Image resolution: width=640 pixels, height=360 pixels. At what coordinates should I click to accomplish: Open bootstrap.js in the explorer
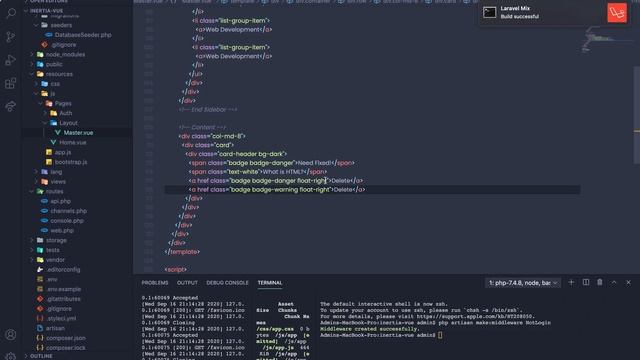(x=71, y=162)
